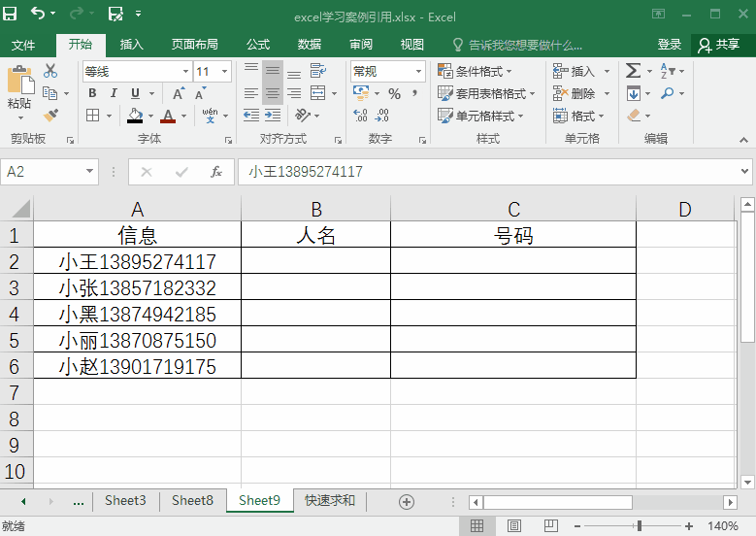Click the text orientation icon
Screen dimensions: 756x536
(303, 116)
